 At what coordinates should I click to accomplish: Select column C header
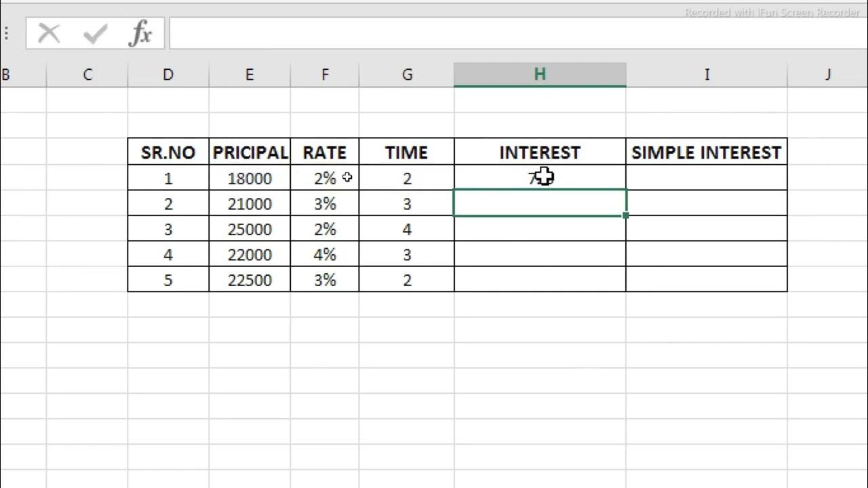(x=87, y=75)
